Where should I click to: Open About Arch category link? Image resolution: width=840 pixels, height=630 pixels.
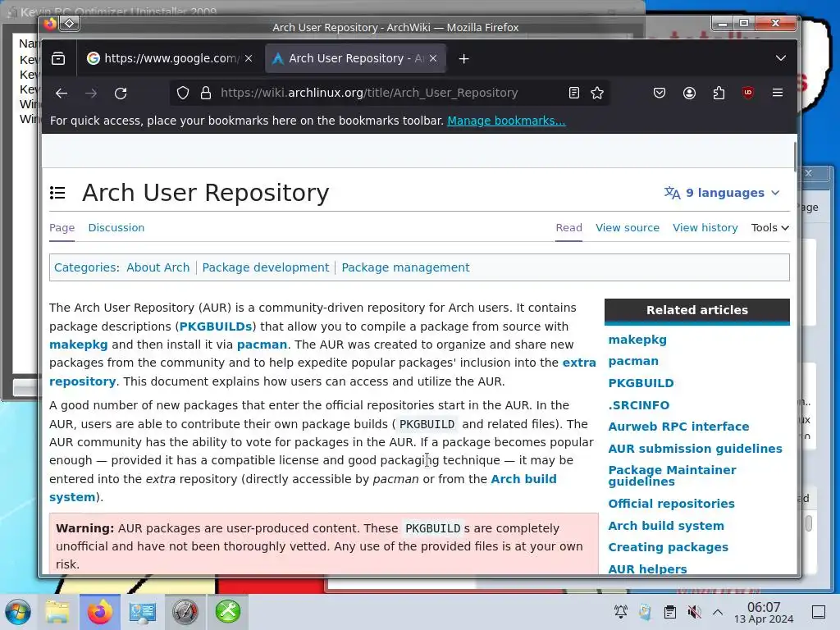pos(158,267)
